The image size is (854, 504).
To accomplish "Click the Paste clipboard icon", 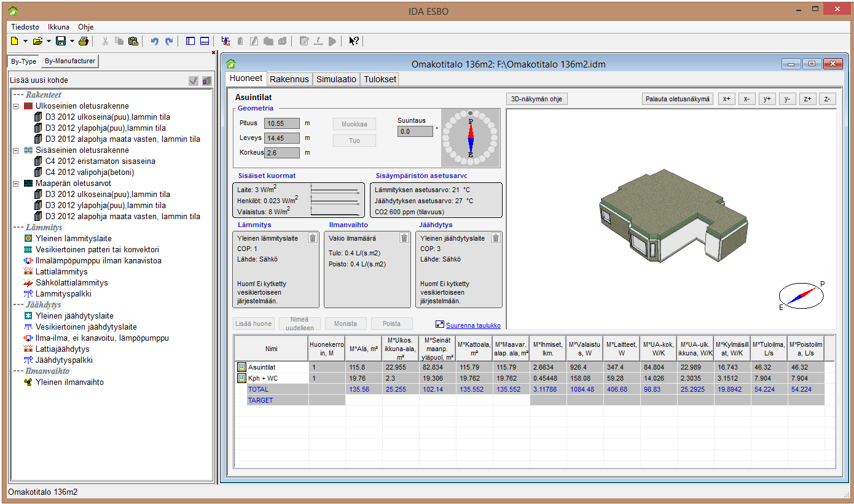I will [x=132, y=41].
